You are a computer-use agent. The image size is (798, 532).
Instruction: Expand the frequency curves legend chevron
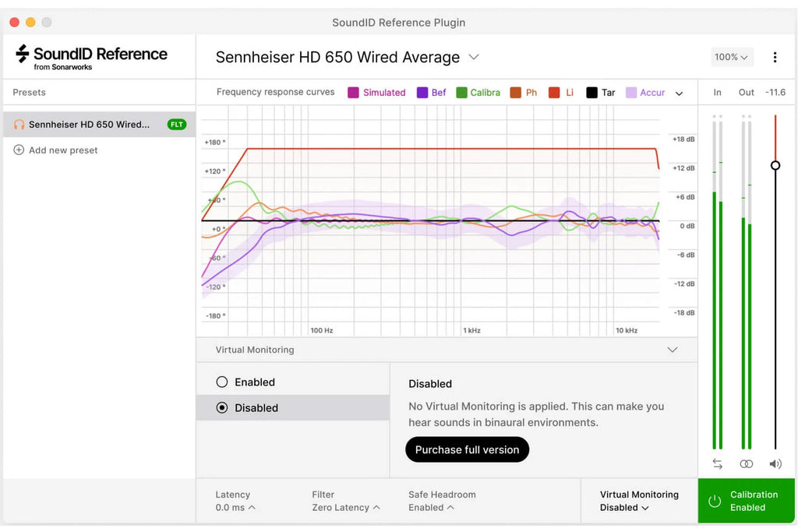tap(679, 93)
